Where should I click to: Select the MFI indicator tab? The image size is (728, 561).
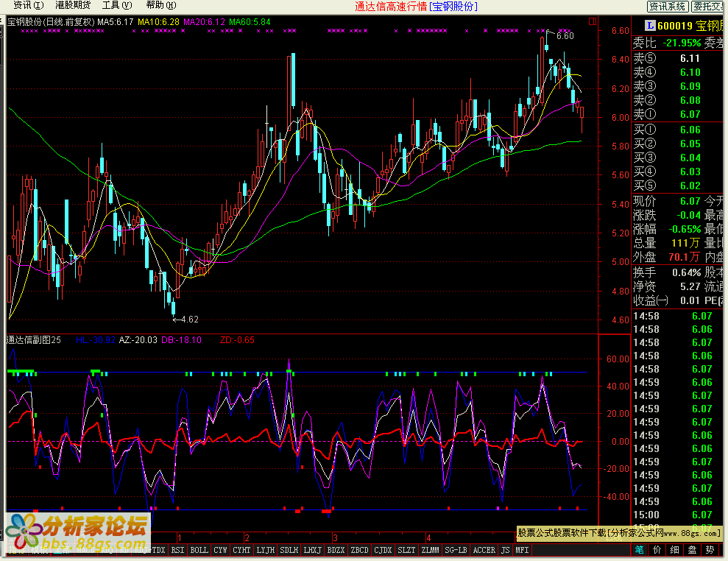522,550
